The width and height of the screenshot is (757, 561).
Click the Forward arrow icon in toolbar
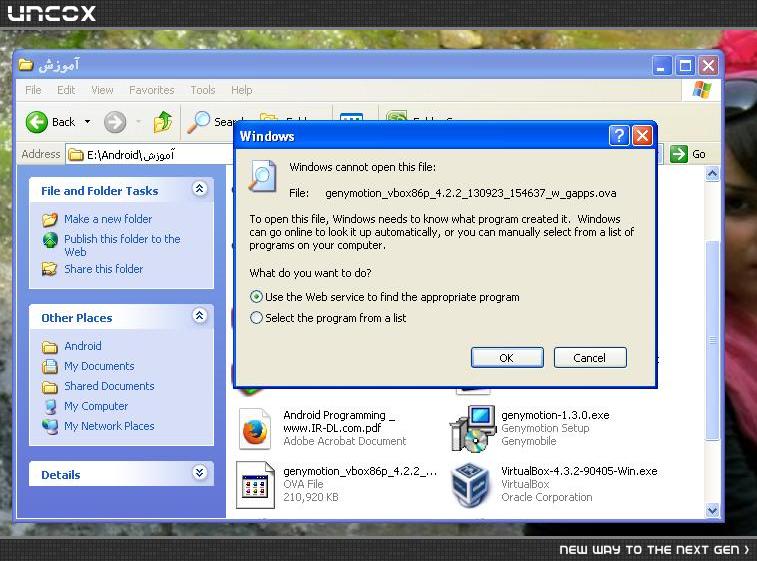pyautogui.click(x=115, y=122)
